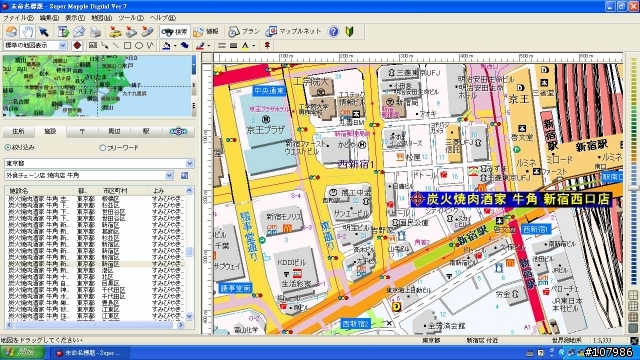This screenshot has height=360, width=640.
Task: Select the ellipse drawing tool
Action: pyautogui.click(x=139, y=45)
